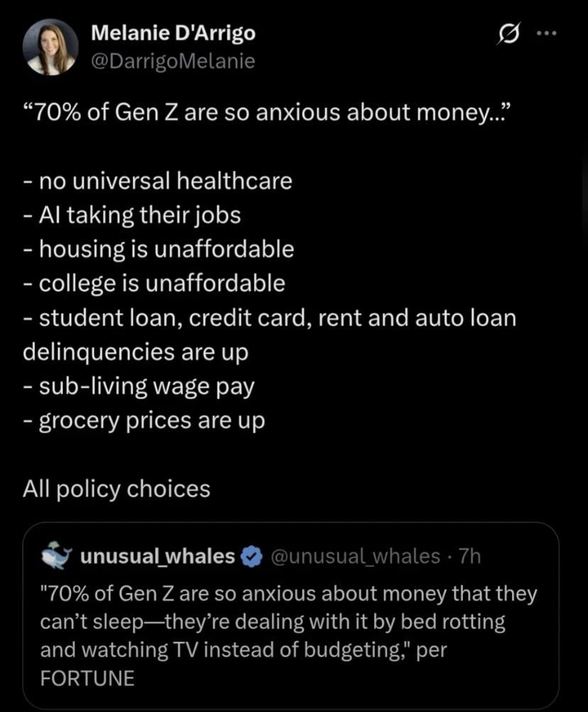Click the "sub-living wage pay" line
The image size is (588, 712).
tap(138, 387)
